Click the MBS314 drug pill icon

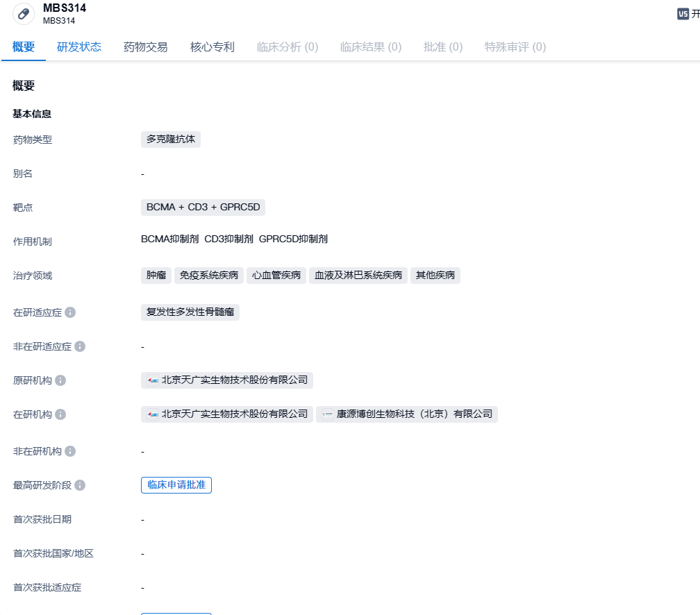coord(24,14)
